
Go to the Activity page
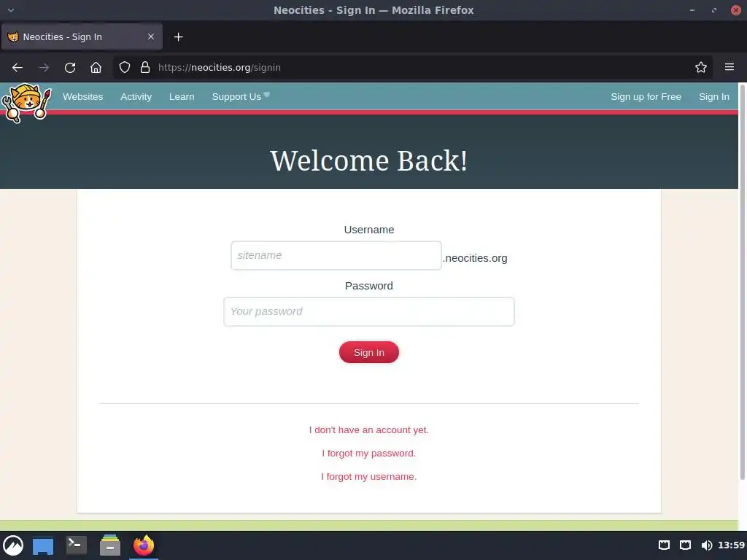point(136,97)
